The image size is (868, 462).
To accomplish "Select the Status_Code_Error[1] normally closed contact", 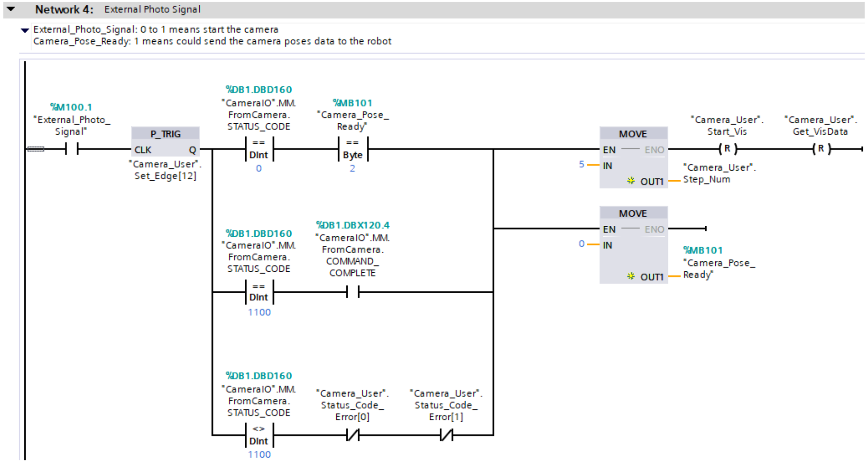I will coord(446,435).
